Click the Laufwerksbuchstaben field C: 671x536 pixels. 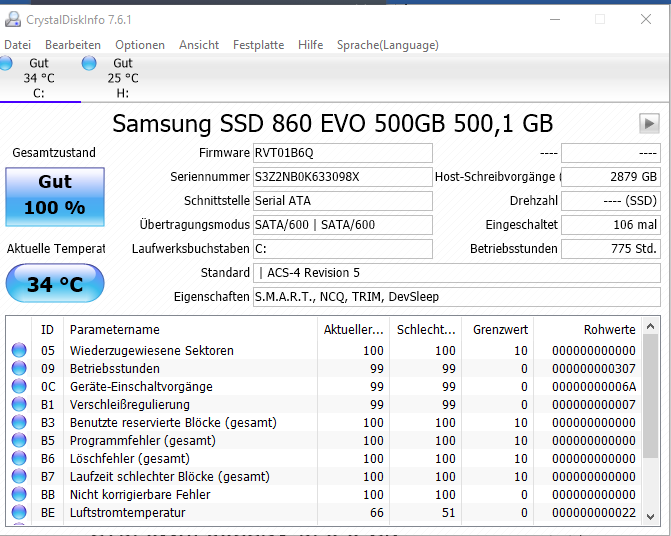tap(343, 249)
